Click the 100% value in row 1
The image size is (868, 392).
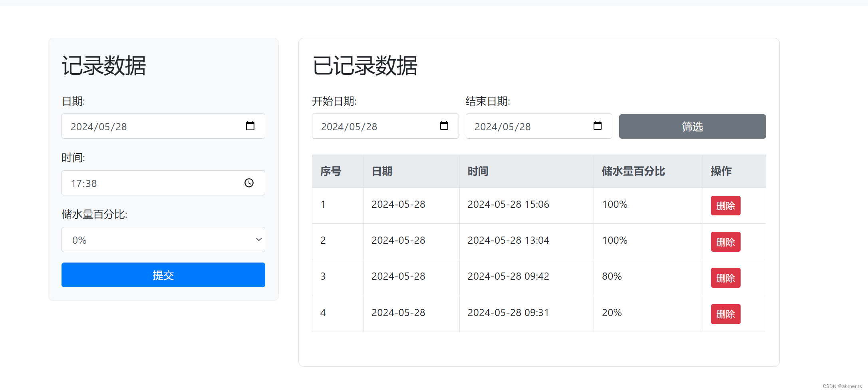tap(615, 204)
